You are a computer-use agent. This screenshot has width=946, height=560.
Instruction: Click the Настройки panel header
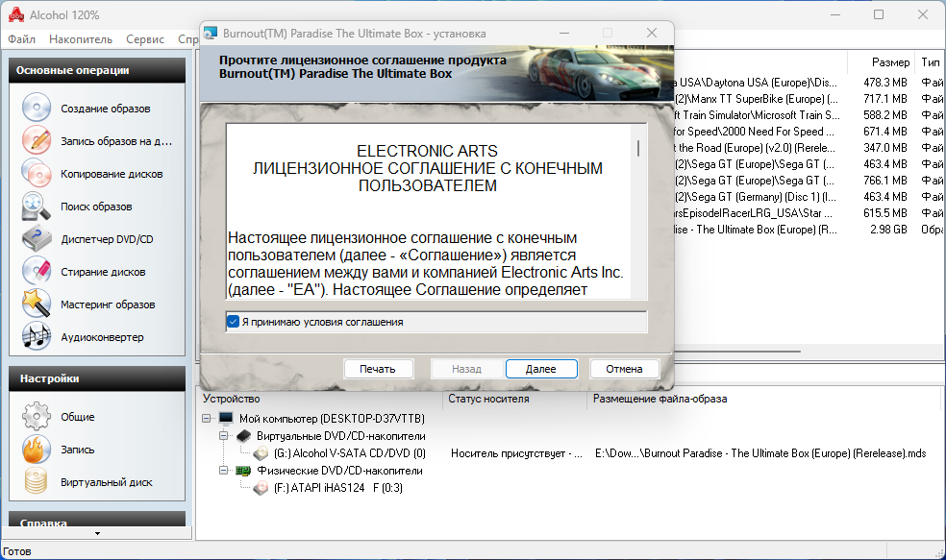96,378
